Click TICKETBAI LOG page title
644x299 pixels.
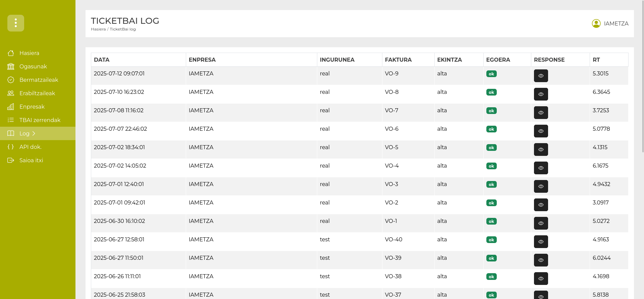(125, 21)
